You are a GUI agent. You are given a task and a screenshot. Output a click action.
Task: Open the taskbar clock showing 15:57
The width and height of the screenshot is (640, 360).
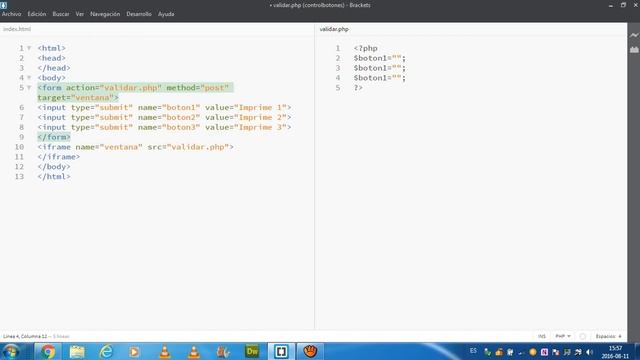pos(615,352)
